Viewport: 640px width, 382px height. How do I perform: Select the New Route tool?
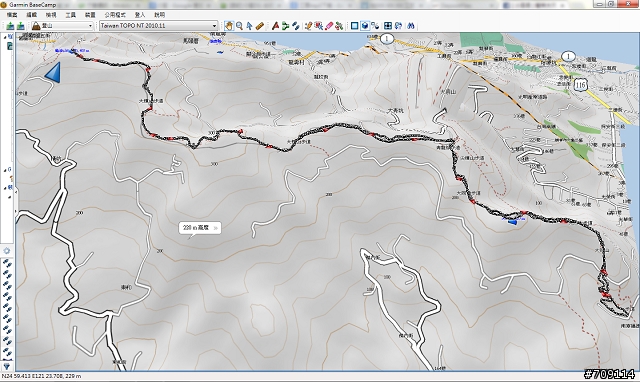285,26
